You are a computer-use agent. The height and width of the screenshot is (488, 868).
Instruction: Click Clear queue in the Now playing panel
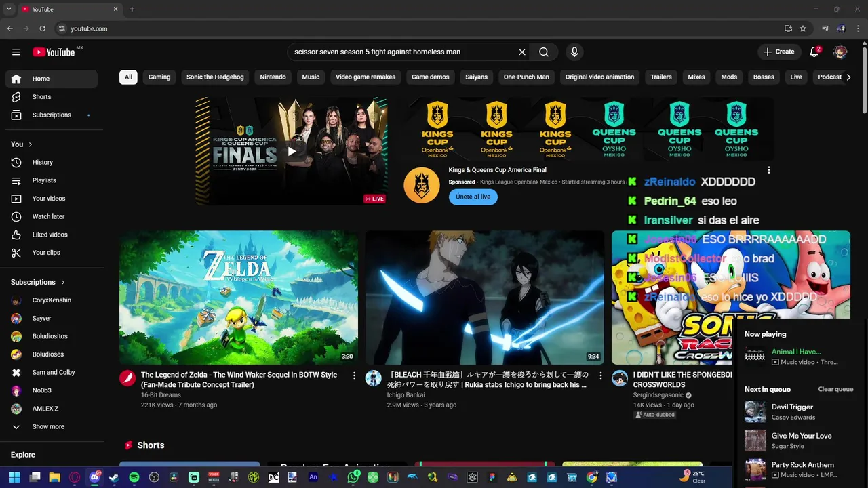pyautogui.click(x=835, y=390)
